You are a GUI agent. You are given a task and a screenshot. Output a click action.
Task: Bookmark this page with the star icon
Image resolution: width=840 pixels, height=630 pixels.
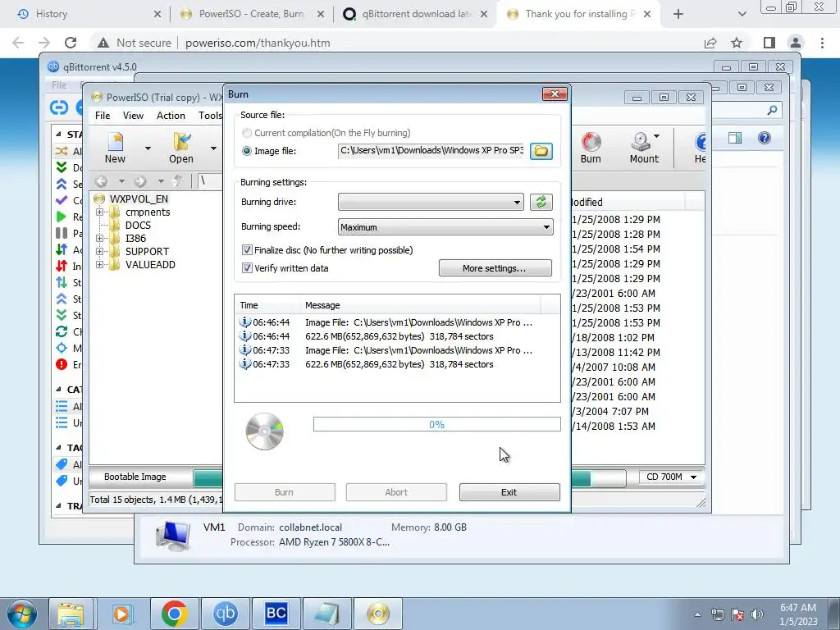737,43
